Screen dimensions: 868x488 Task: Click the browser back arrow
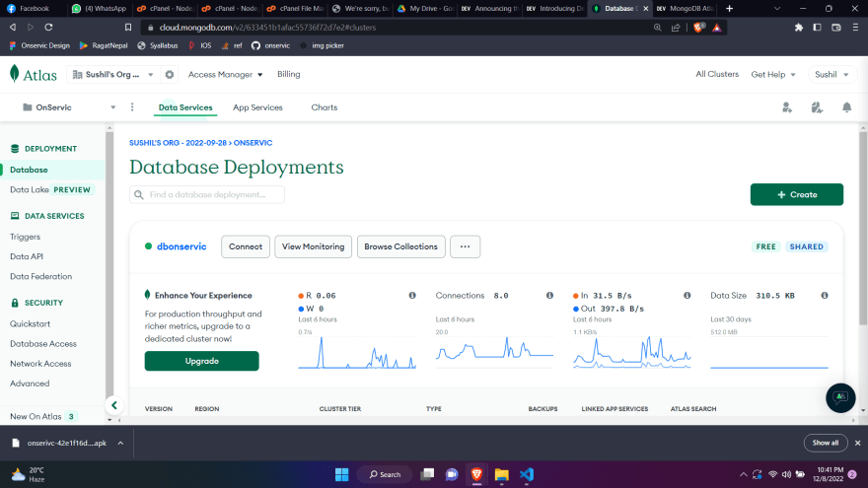pos(13,28)
